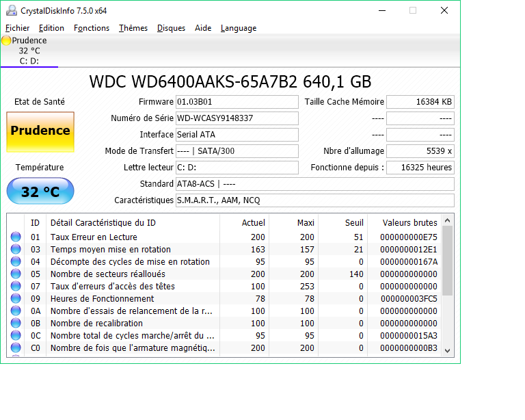Viewport: 525px width, 420px height.
Task: Click the cache size field 16384 KB
Action: click(x=420, y=102)
